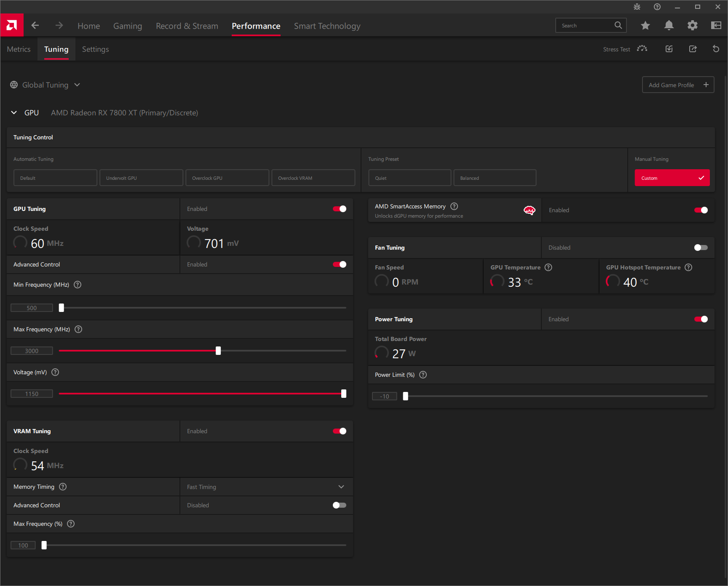Click the Global Tuning globe icon
The image size is (728, 586).
14,85
